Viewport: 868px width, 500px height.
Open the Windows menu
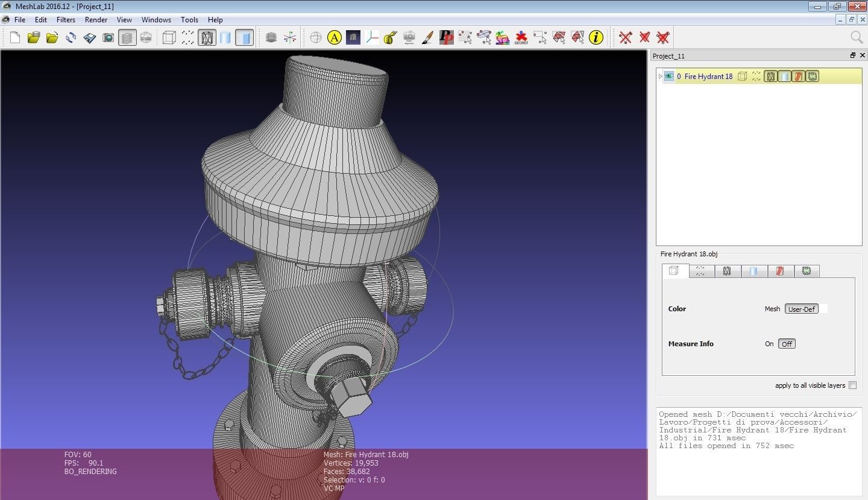click(x=156, y=19)
